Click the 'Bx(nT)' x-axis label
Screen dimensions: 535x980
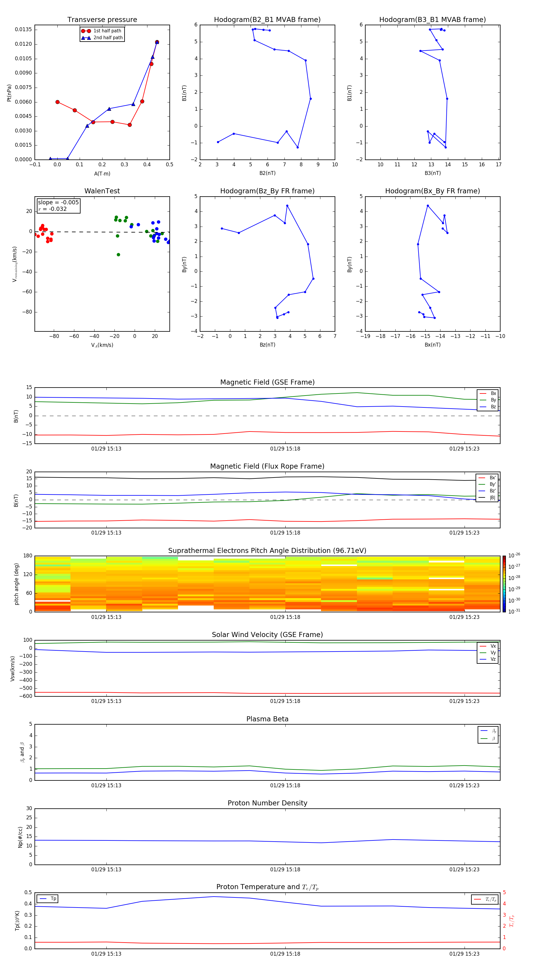432,345
